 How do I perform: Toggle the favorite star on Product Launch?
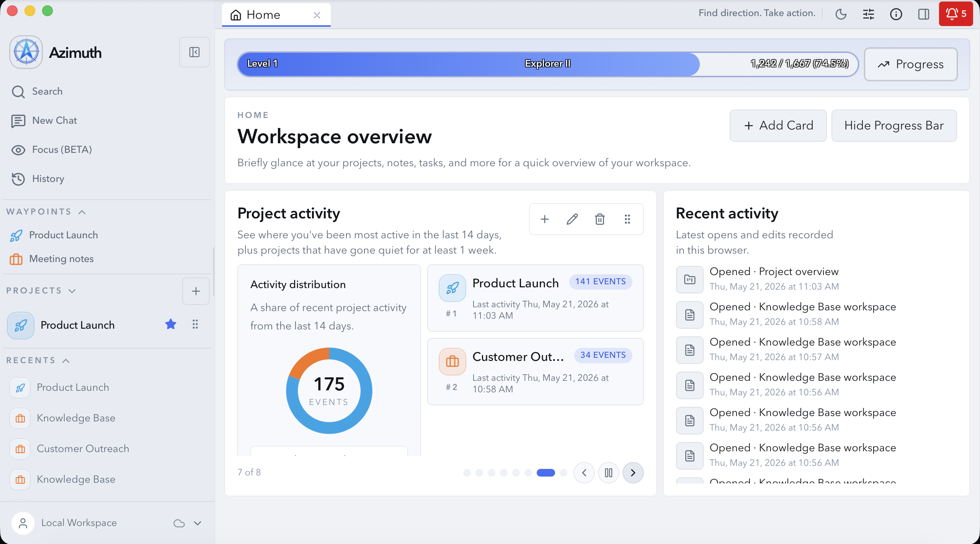(x=171, y=324)
